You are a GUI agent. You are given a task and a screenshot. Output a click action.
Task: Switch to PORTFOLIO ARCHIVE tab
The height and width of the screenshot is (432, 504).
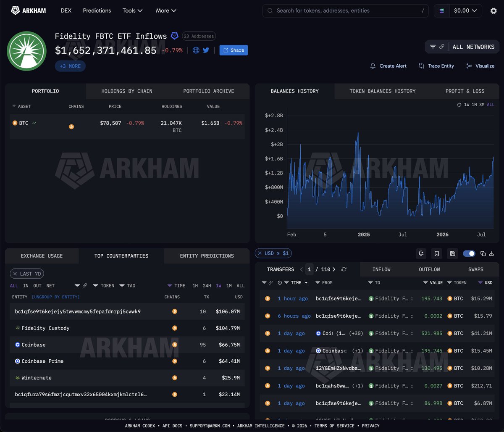coord(209,91)
